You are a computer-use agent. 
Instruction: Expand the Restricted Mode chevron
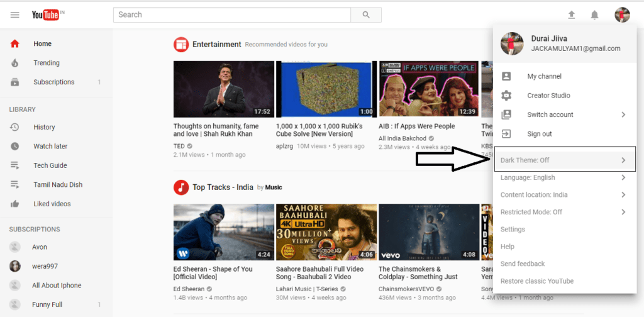[623, 212]
